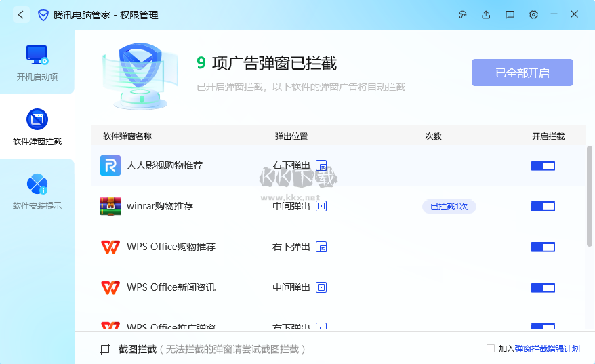
Task: Open the feedback message icon
Action: (510, 15)
